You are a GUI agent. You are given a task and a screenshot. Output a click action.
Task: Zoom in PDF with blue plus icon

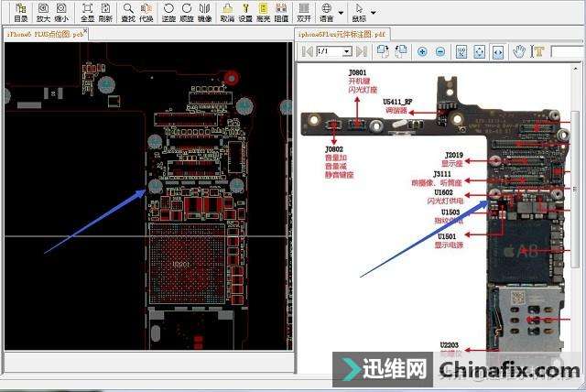pos(422,51)
